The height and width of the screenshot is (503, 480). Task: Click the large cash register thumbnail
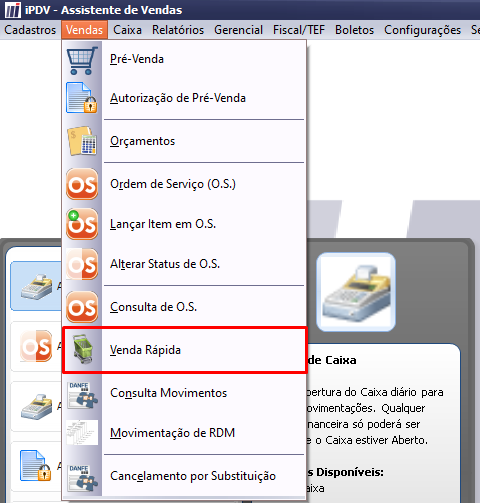(356, 292)
